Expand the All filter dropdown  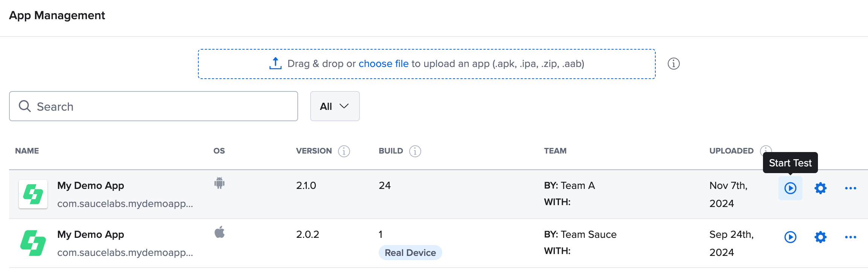335,106
